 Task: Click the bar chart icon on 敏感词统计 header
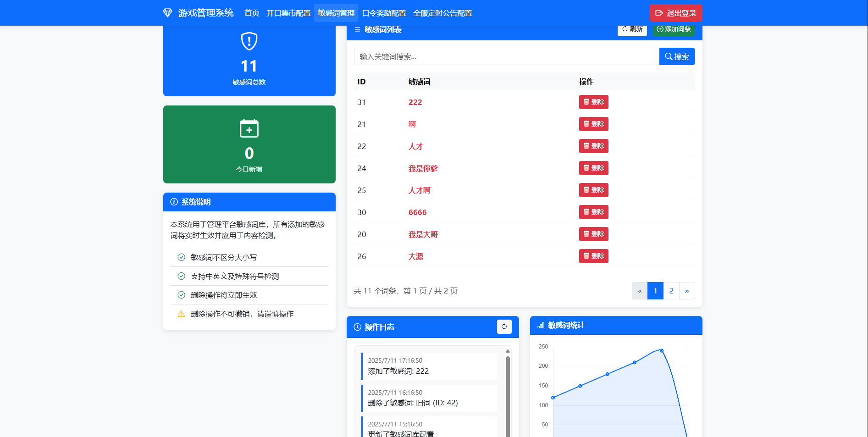540,326
